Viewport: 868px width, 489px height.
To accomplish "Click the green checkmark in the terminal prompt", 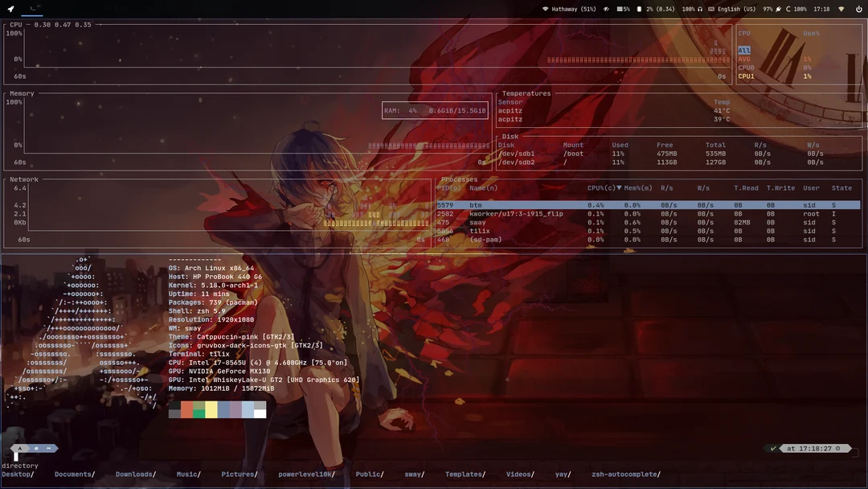I will pyautogui.click(x=772, y=448).
